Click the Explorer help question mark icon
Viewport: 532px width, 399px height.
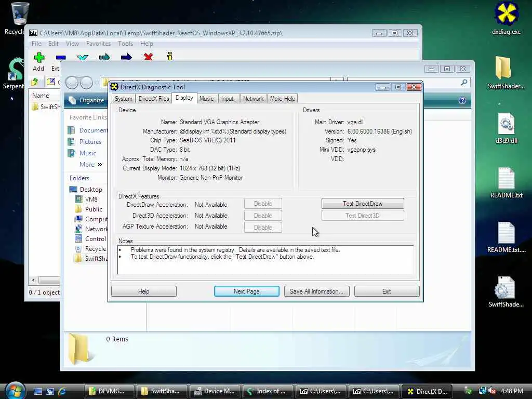point(462,100)
